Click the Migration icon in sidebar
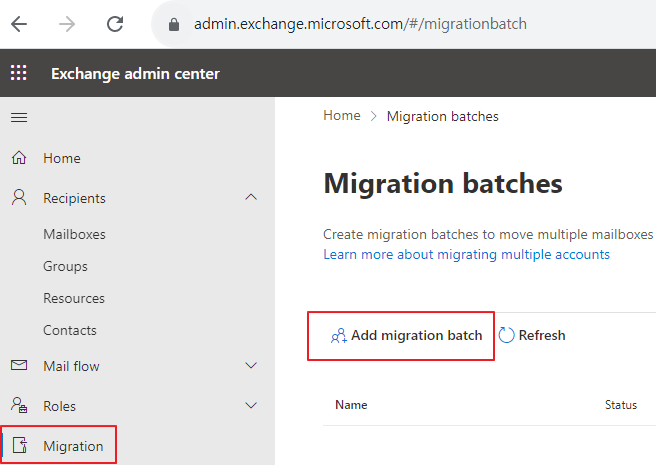This screenshot has height=465, width=656. click(20, 445)
